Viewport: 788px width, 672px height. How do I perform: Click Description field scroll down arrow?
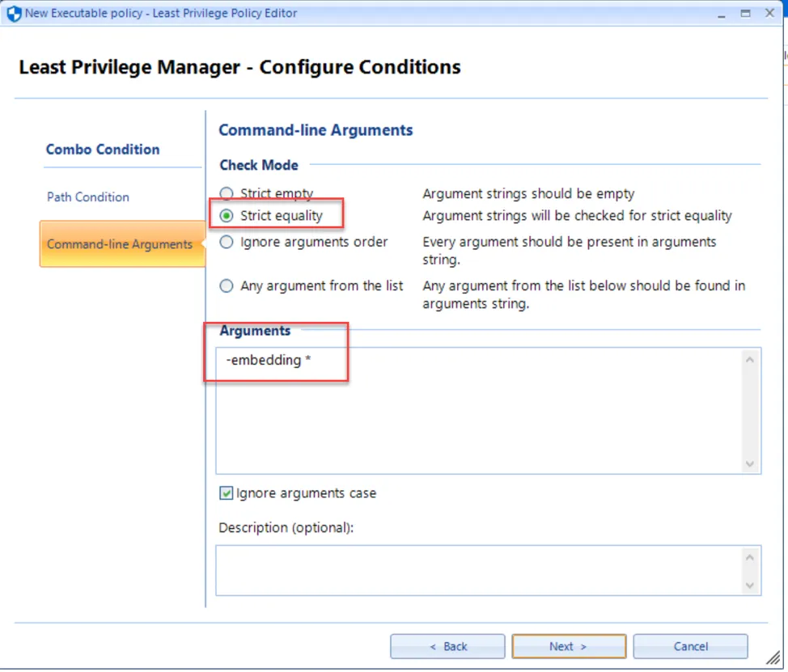[x=750, y=585]
